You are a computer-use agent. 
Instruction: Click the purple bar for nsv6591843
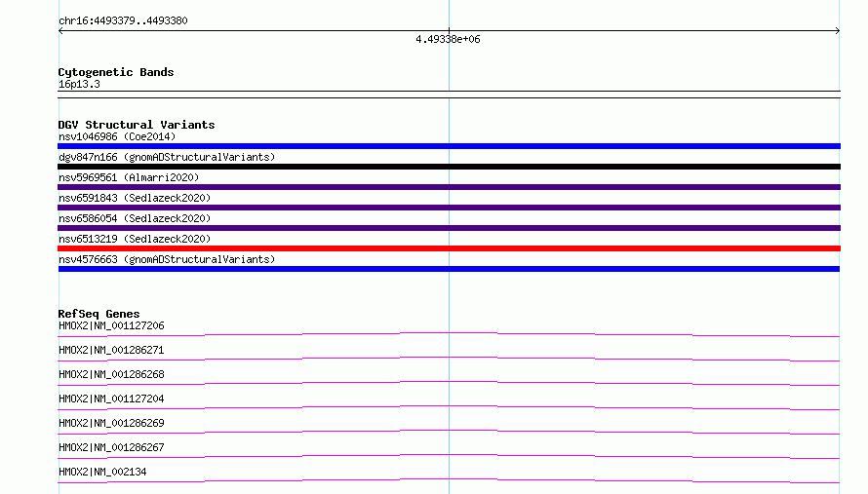[449, 208]
